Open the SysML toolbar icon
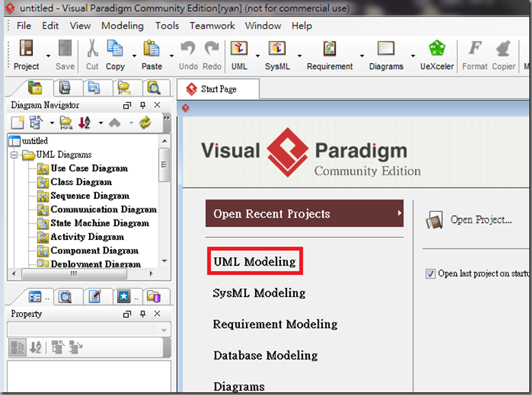The image size is (532, 395). (277, 48)
